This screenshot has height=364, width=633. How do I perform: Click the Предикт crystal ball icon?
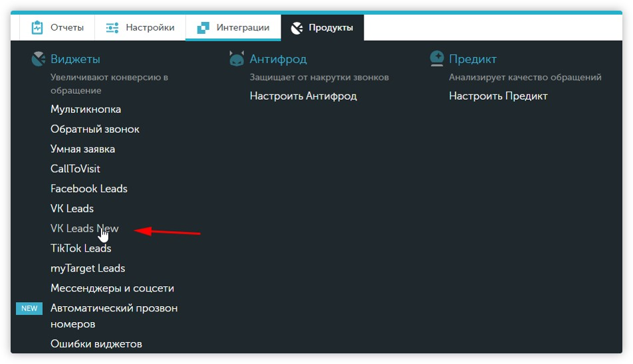point(437,58)
